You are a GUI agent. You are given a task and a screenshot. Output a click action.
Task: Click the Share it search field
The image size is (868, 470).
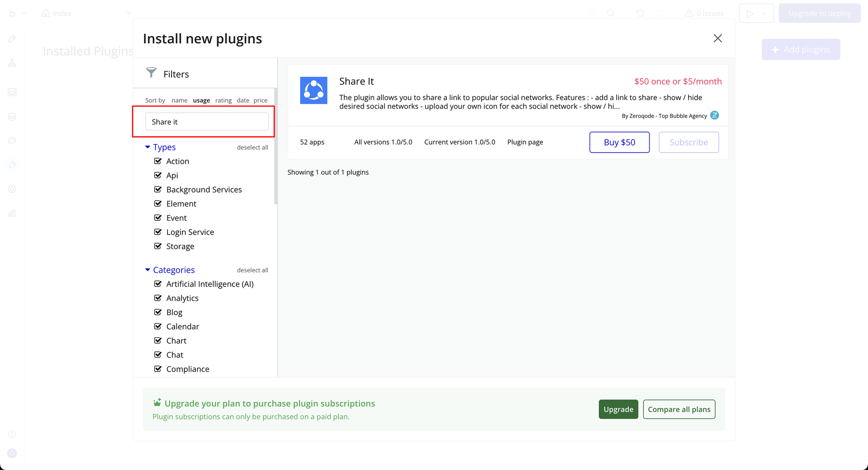[x=207, y=122]
